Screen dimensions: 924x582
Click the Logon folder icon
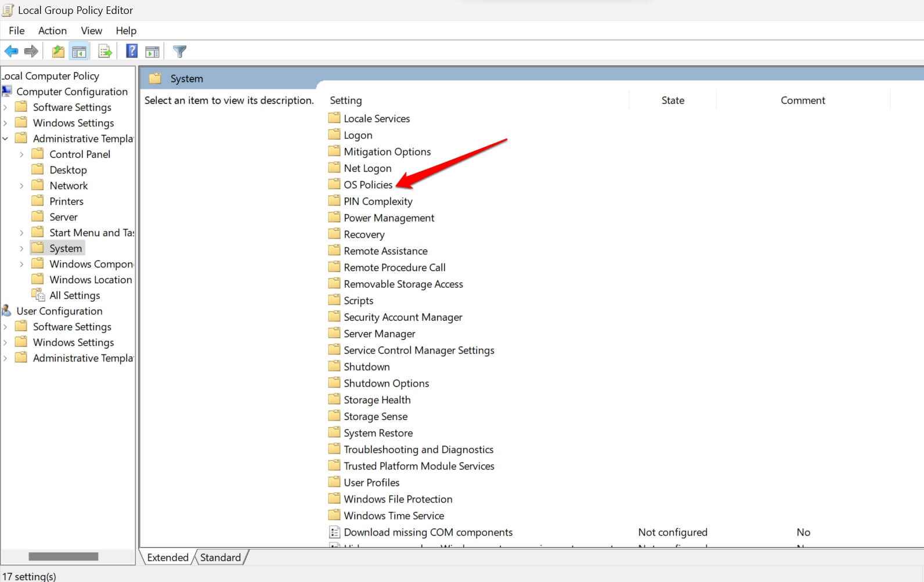point(334,135)
